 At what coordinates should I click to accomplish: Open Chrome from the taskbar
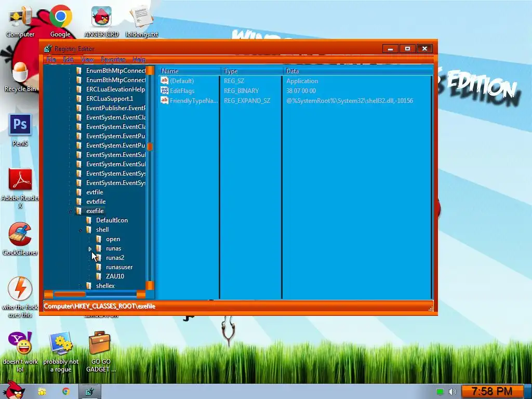(65, 392)
